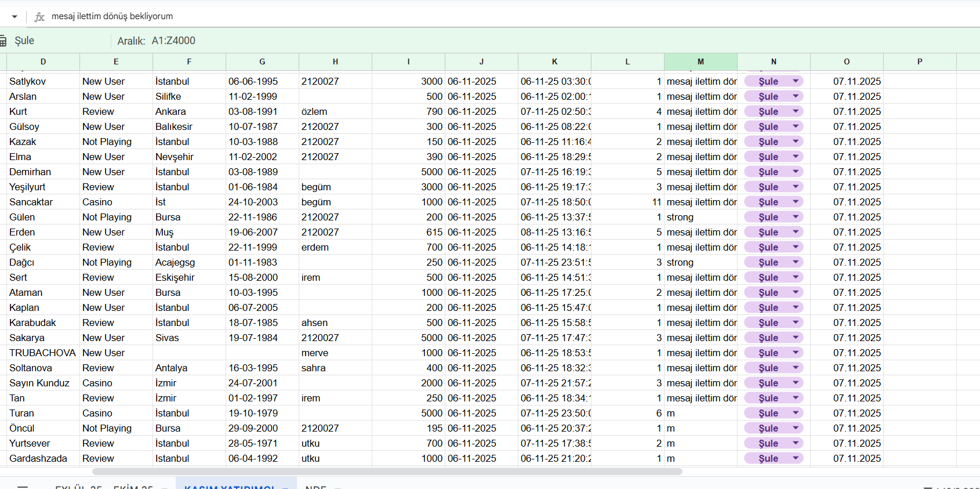Click the timestamp 07-11-25 23:51 cell

pos(554,262)
